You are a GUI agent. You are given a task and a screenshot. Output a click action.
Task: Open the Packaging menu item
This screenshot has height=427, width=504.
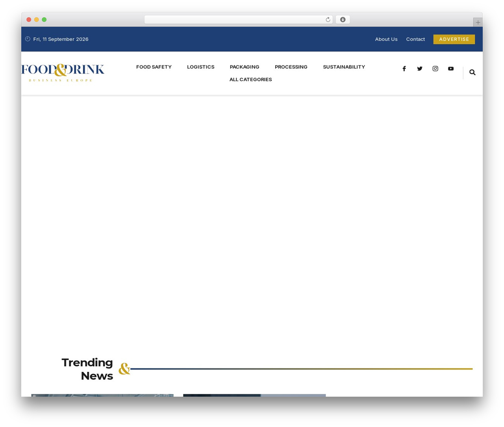pyautogui.click(x=245, y=67)
